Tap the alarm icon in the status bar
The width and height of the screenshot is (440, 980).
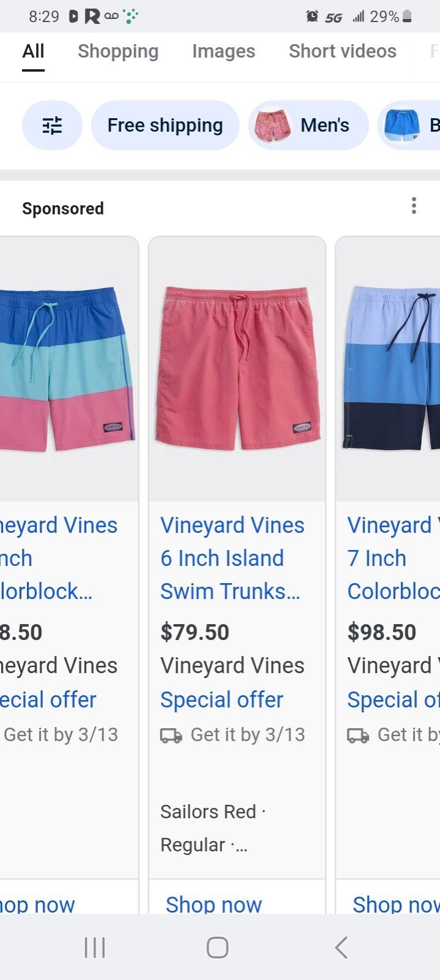coord(312,17)
